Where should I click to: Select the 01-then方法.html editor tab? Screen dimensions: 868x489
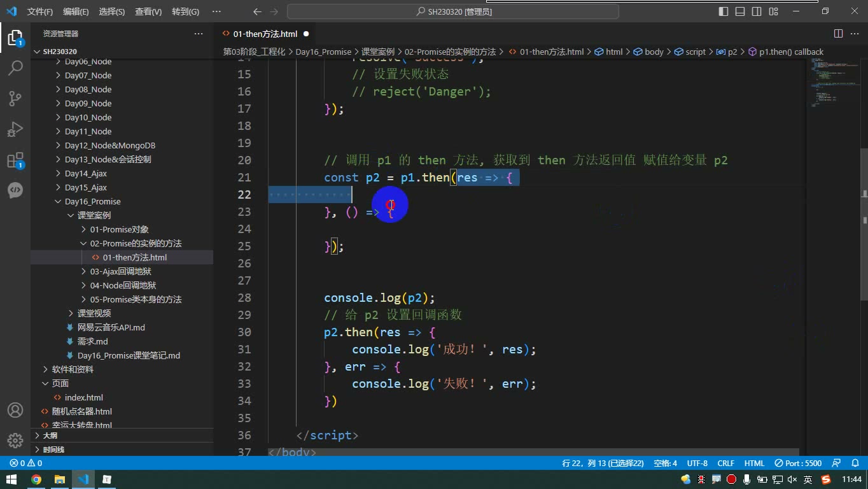coord(265,34)
